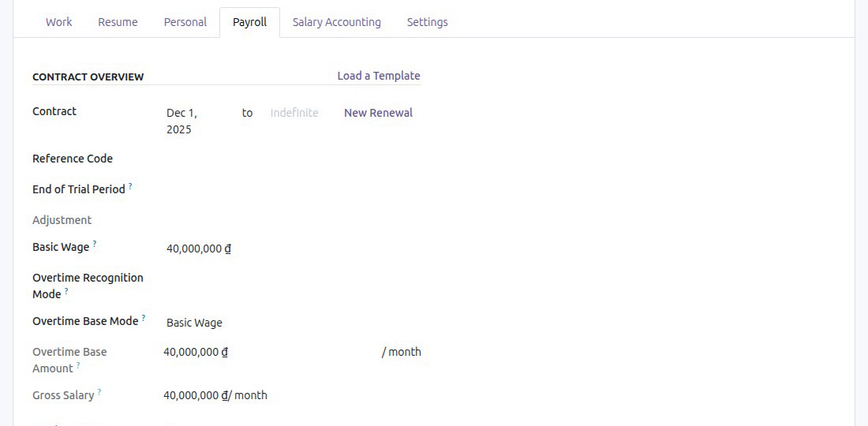Click the CONTRACT OVERVIEW heading
868x426 pixels.
88,77
